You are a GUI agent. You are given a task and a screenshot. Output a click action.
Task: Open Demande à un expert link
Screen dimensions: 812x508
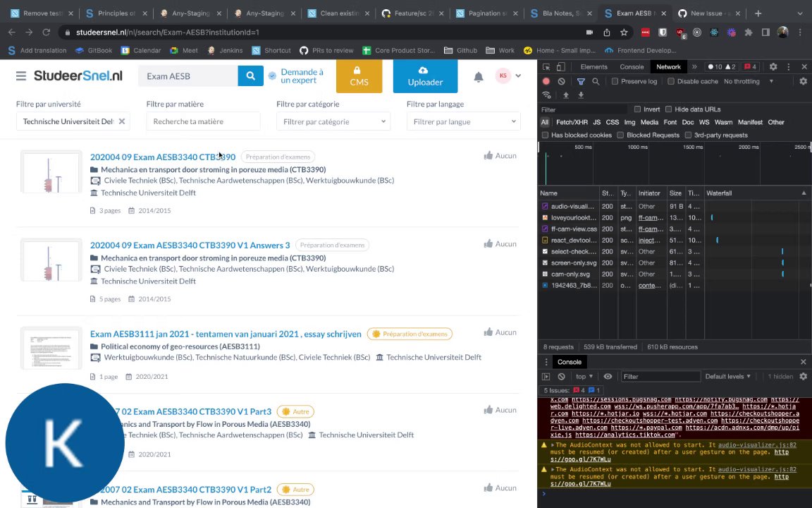(x=302, y=76)
